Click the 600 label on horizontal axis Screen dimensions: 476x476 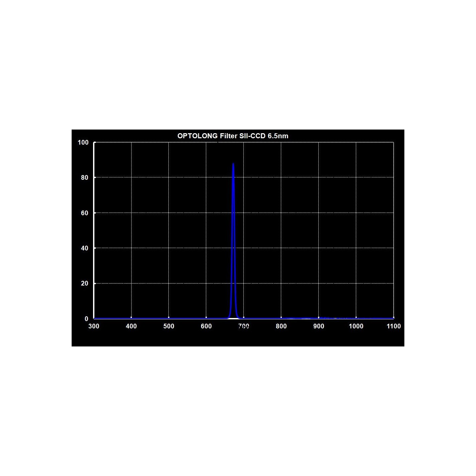tap(206, 326)
